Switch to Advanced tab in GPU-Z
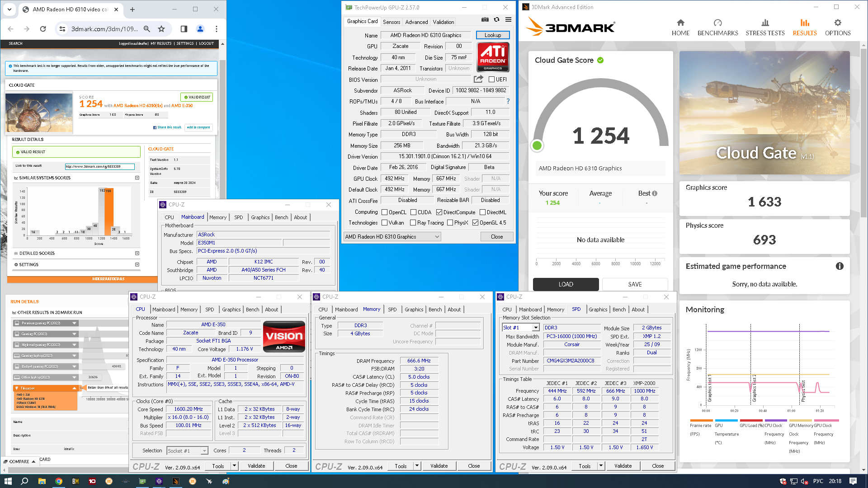This screenshot has width=868, height=488. pos(416,22)
